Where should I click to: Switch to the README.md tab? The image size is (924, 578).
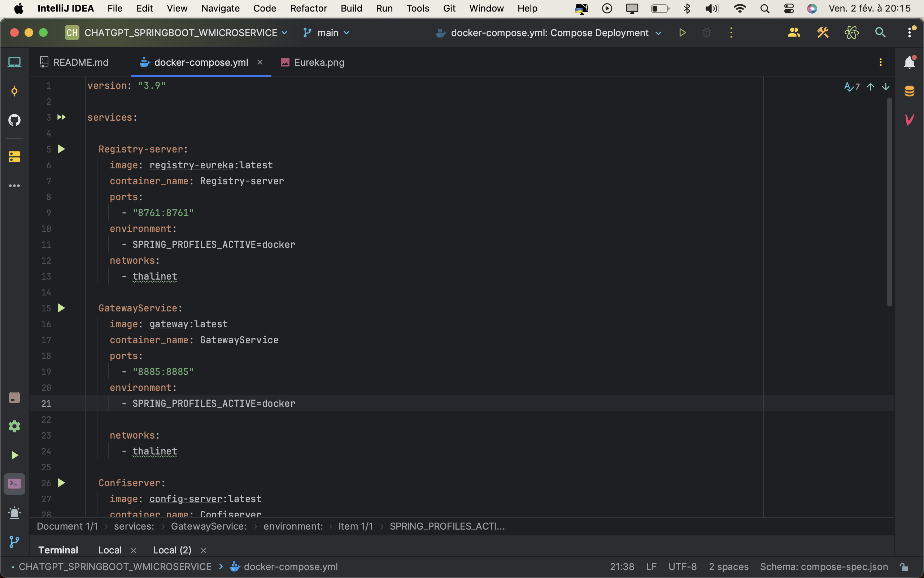(74, 62)
